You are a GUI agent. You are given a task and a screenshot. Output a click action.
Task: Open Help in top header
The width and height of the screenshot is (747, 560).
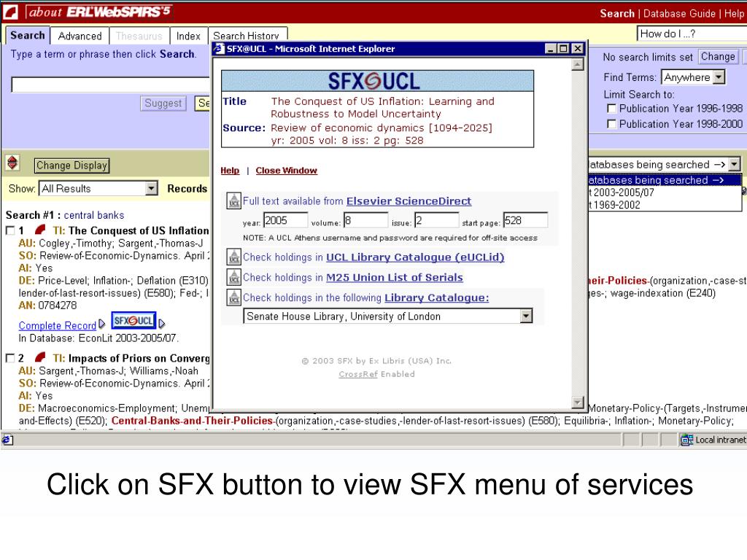click(734, 13)
